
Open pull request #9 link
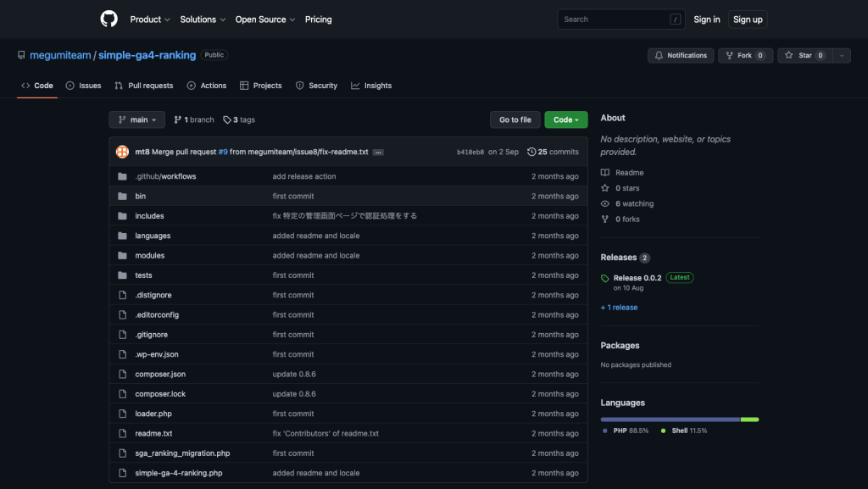223,152
